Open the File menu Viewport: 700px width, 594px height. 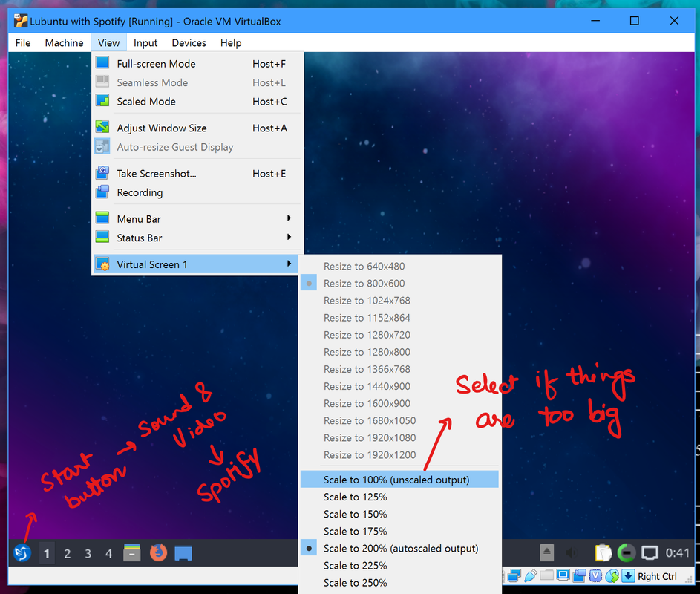23,42
